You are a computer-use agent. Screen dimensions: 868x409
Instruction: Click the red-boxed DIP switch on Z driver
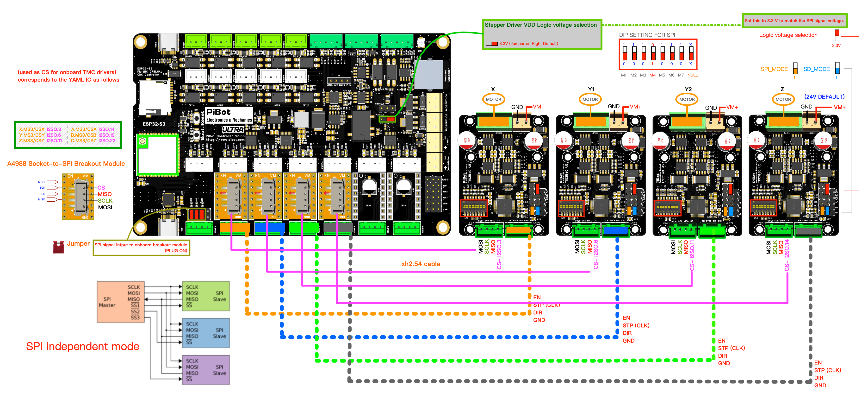[x=763, y=208]
